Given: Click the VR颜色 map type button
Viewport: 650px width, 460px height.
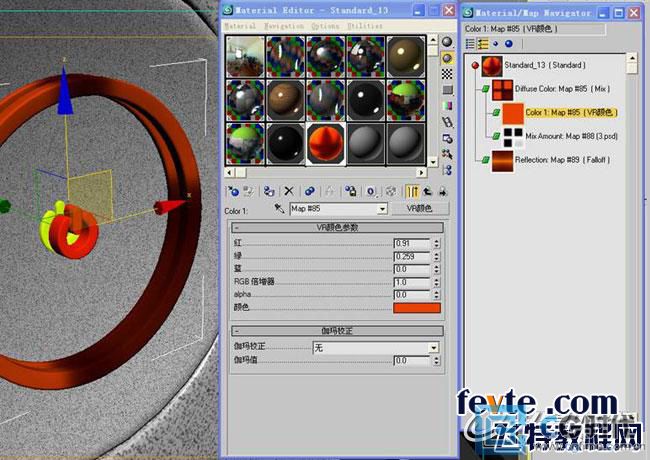Looking at the screenshot, I should point(420,208).
